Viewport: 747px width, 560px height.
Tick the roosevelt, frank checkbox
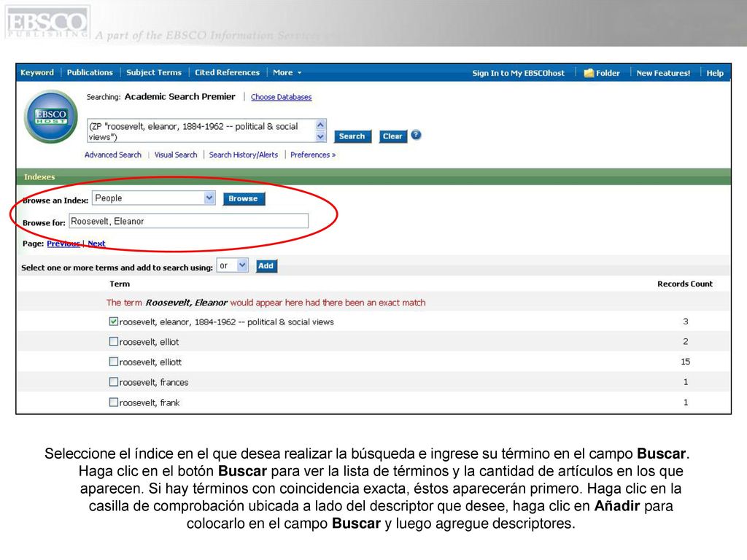113,402
